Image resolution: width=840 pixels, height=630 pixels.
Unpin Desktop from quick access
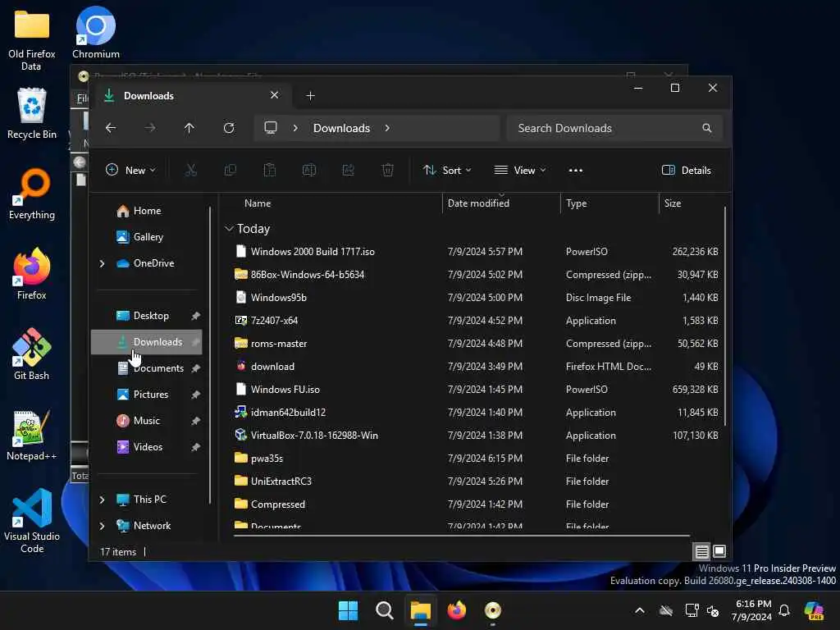(196, 316)
